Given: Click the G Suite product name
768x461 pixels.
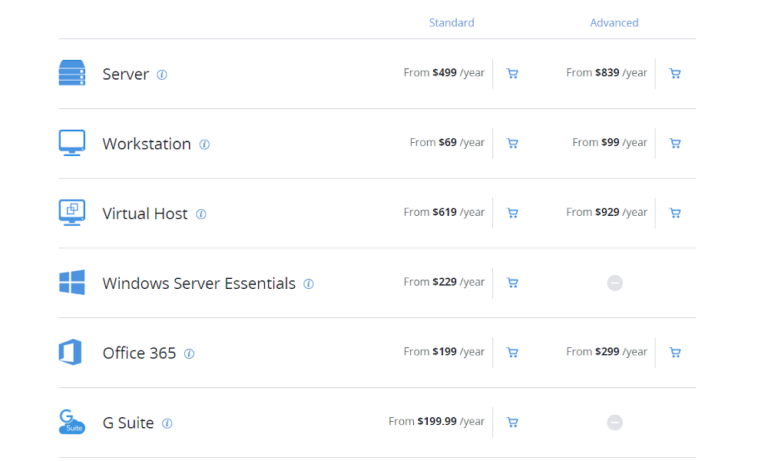Looking at the screenshot, I should [128, 423].
